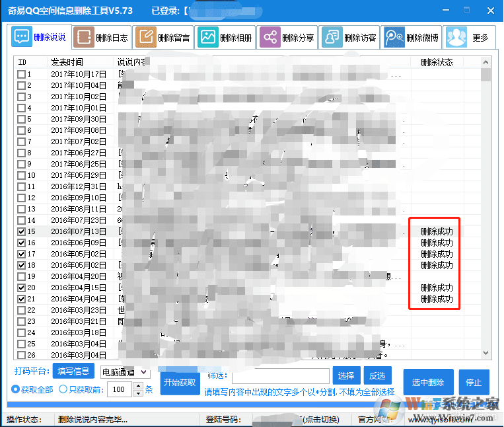Viewport: 504px width, 427px height.
Task: Click the 删除相册 picture icon
Action: pos(208,37)
